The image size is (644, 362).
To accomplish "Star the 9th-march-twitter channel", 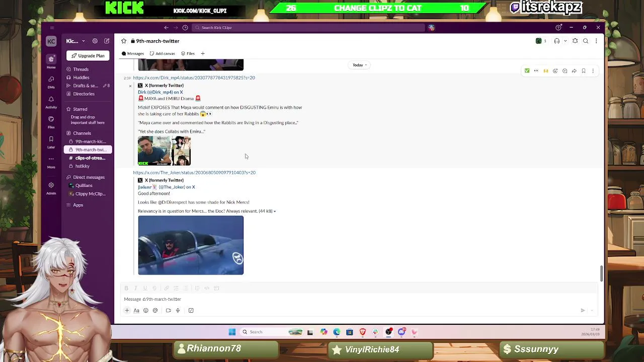I will point(124,41).
